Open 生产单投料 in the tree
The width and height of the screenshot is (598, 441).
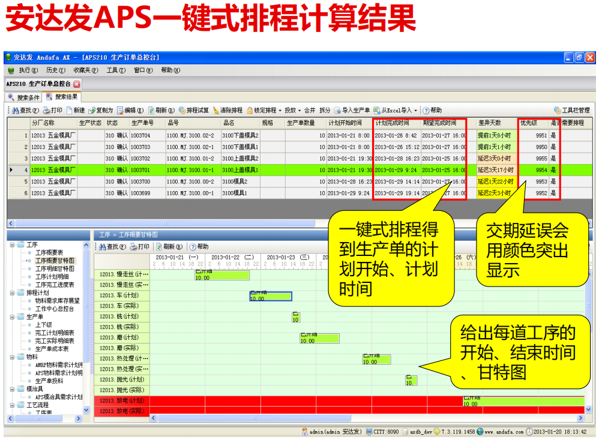[x=49, y=381]
